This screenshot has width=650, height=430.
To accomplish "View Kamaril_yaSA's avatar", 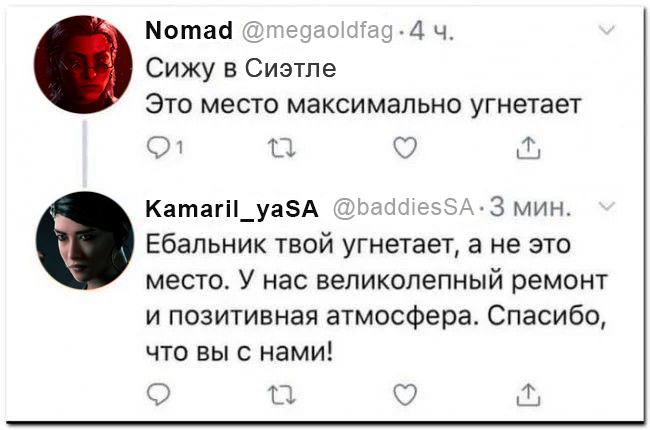I will click(x=84, y=238).
